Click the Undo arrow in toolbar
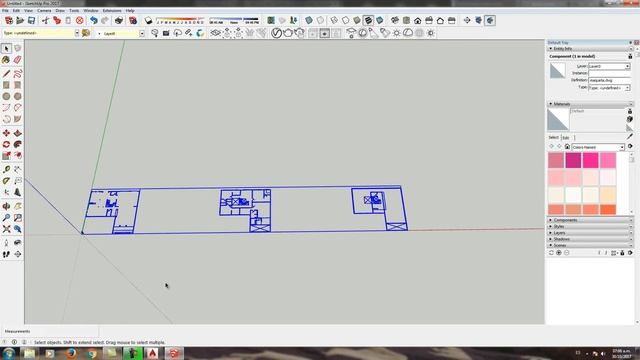Screen dimensions: 640x360 coord(94,20)
